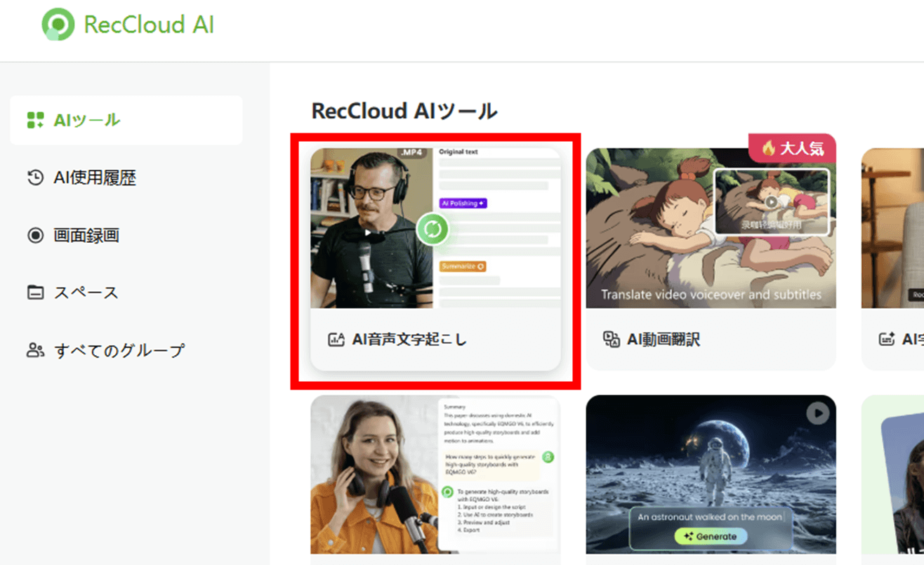The width and height of the screenshot is (924, 565).
Task: Click the play icon on astronaut card
Action: pos(817,413)
